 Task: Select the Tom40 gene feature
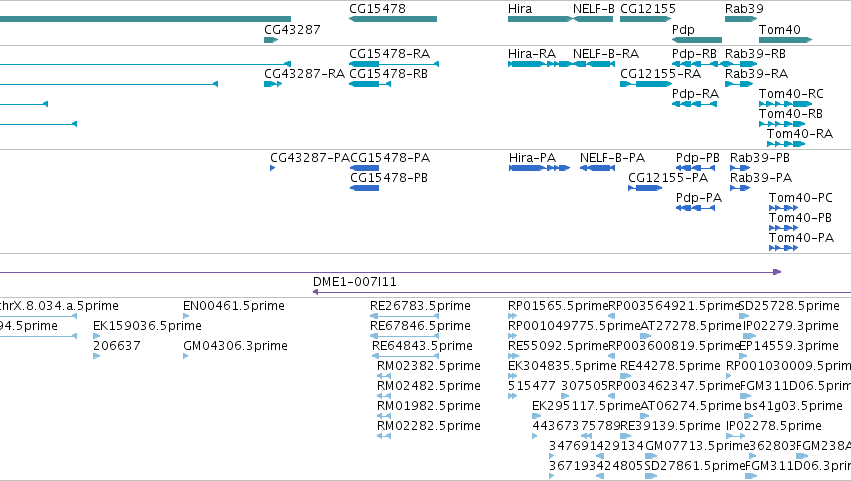[785, 40]
